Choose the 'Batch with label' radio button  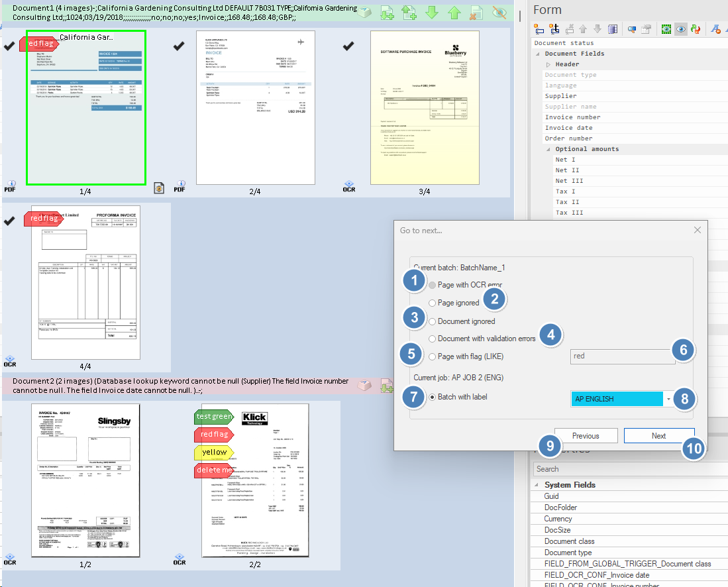click(433, 398)
